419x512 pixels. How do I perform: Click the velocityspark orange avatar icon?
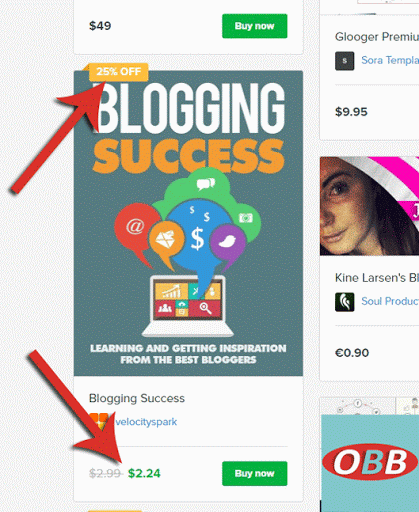[x=99, y=421]
